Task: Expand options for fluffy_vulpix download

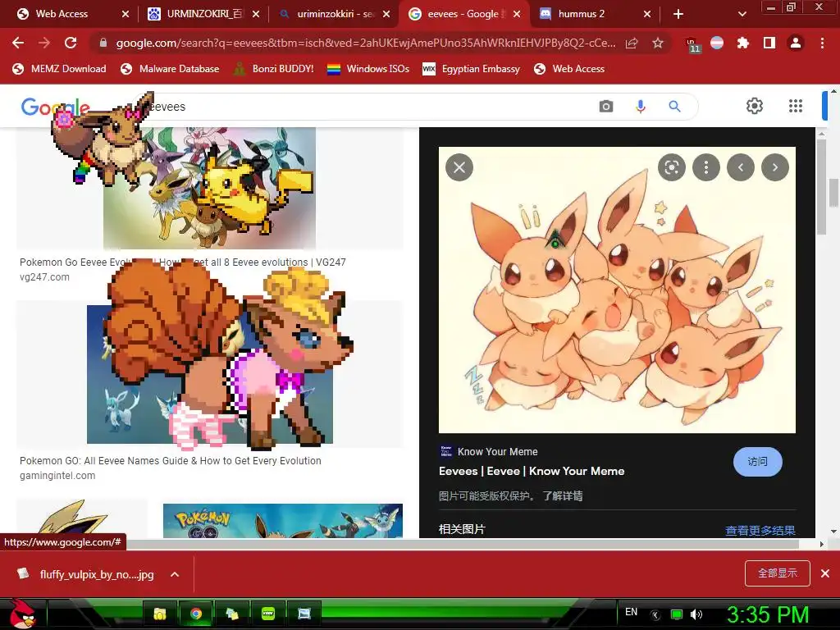Action: (175, 574)
